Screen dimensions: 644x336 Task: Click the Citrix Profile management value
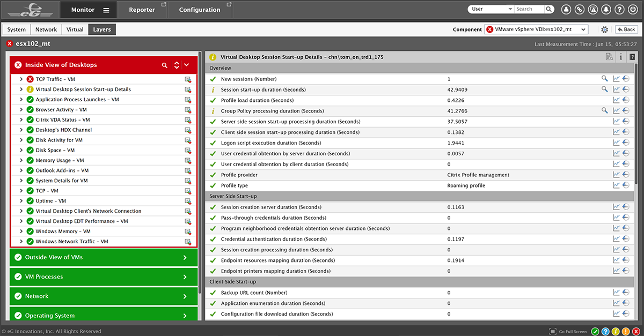point(478,175)
